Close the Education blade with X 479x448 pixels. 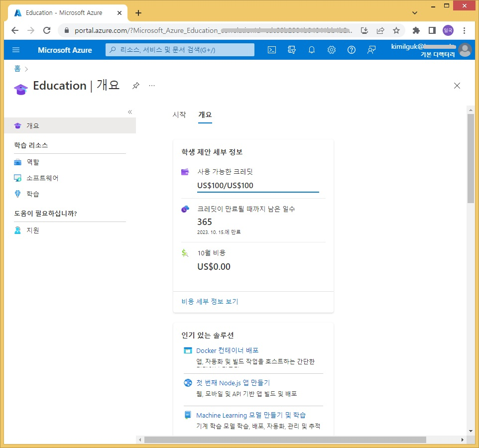tap(457, 86)
